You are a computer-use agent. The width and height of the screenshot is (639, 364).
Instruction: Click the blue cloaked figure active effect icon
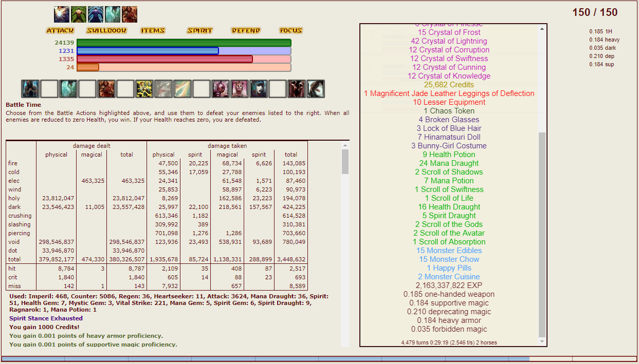[96, 14]
